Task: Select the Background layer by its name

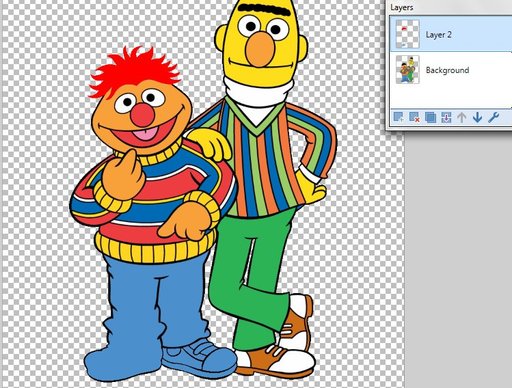Action: (447, 70)
